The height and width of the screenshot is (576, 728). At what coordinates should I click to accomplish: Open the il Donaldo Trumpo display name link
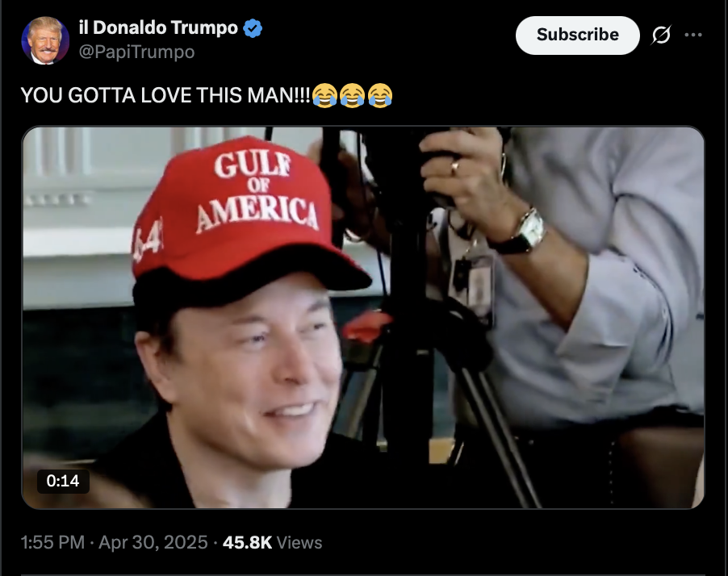pos(158,28)
